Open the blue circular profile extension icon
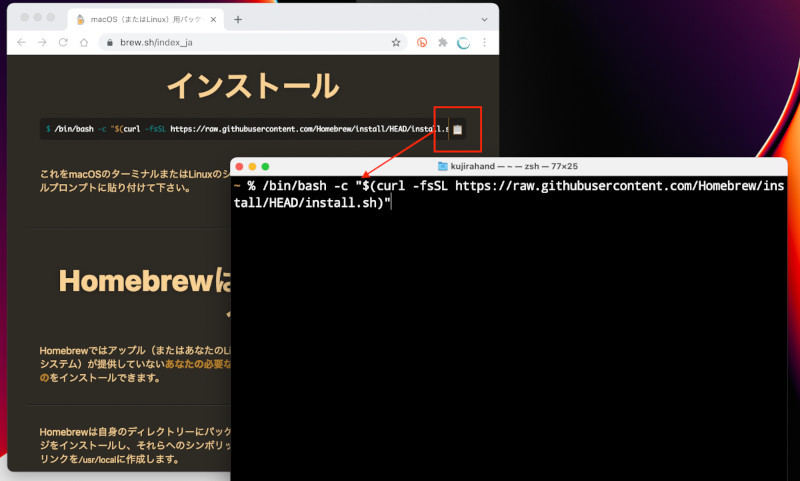The image size is (800, 481). pos(463,43)
